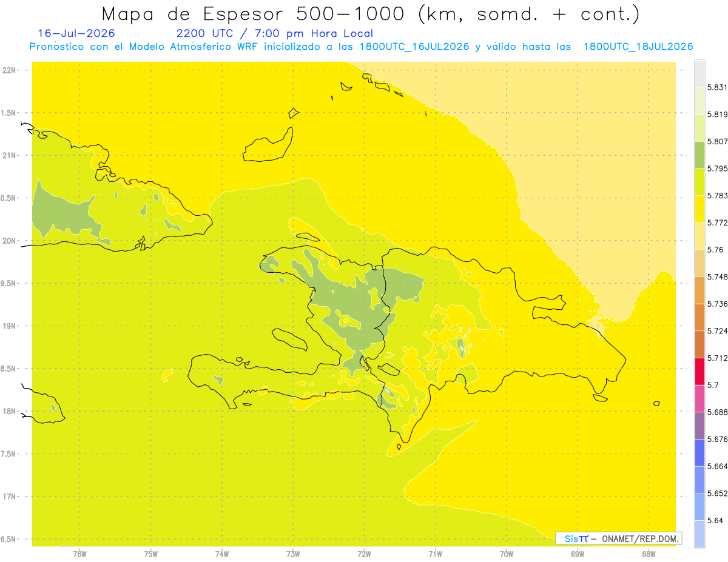
Task: Click the 'Sisπ - ONAMET/REP.DOM.' credit box
Action: click(x=619, y=538)
